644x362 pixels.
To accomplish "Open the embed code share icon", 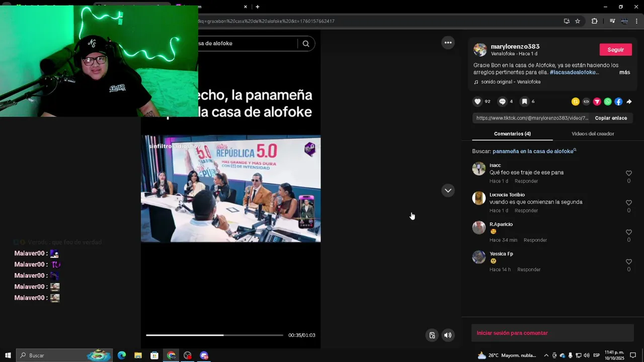I will (586, 102).
